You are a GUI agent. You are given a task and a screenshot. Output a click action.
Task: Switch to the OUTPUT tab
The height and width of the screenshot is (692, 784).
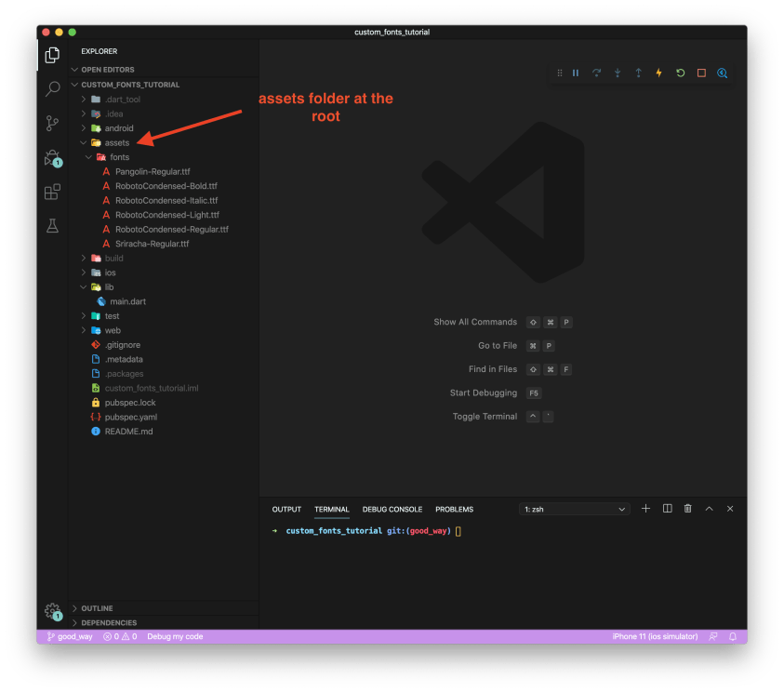pyautogui.click(x=286, y=509)
